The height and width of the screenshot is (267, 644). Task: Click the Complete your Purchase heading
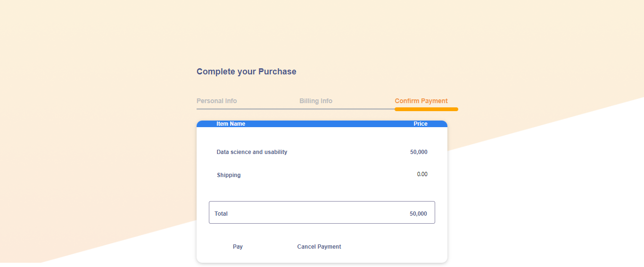point(247,72)
